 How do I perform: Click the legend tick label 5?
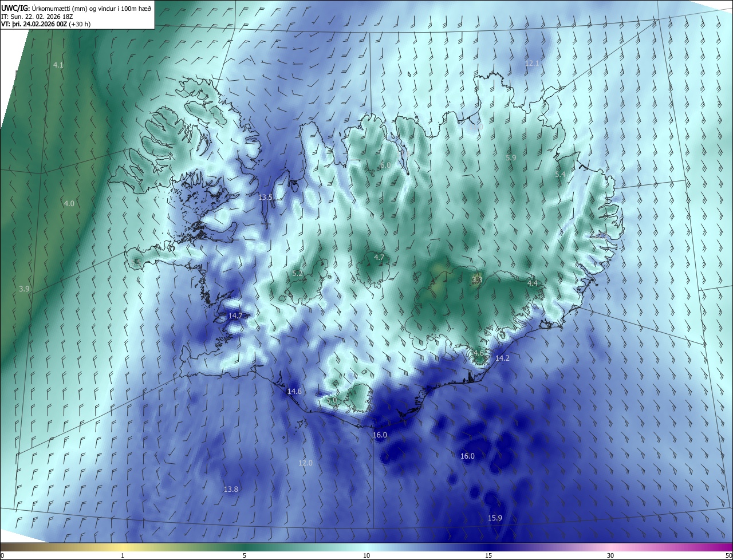click(x=245, y=556)
